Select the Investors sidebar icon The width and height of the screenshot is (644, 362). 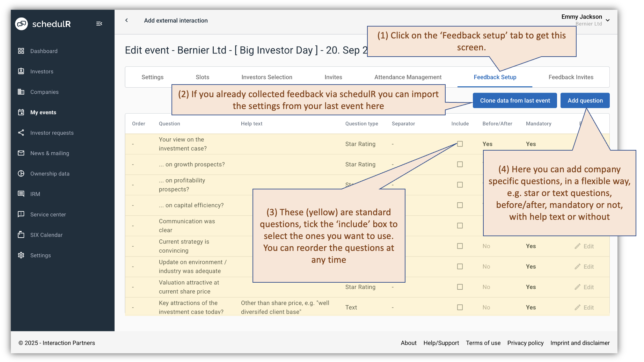coord(21,71)
